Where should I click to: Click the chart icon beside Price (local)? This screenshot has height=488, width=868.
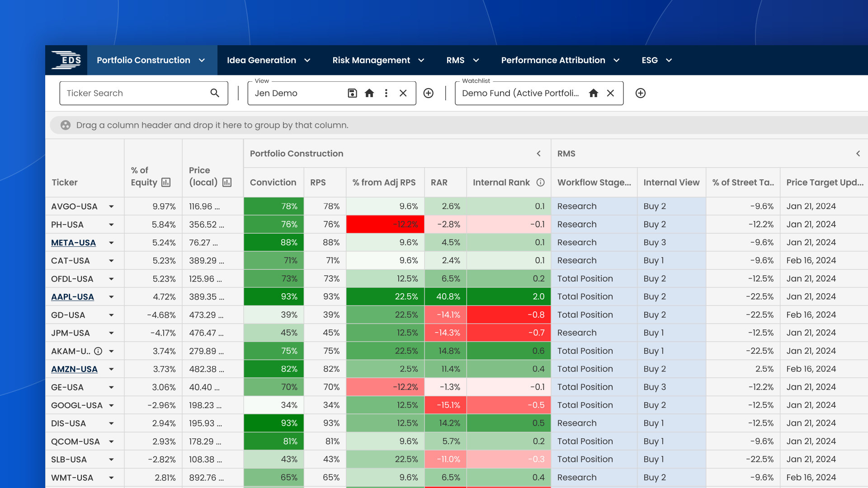(x=227, y=182)
